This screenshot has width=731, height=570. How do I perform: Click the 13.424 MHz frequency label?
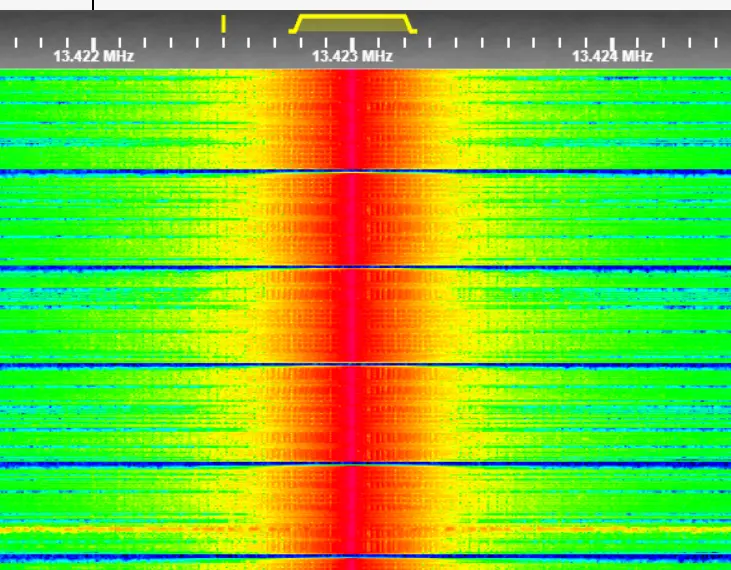coord(612,56)
